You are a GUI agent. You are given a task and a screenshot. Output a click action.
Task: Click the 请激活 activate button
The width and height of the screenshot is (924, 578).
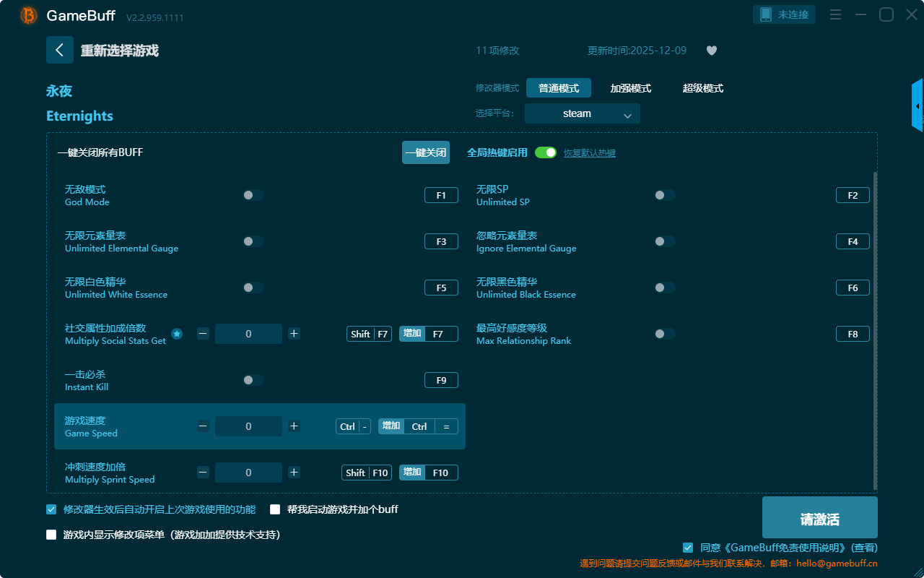pos(819,517)
